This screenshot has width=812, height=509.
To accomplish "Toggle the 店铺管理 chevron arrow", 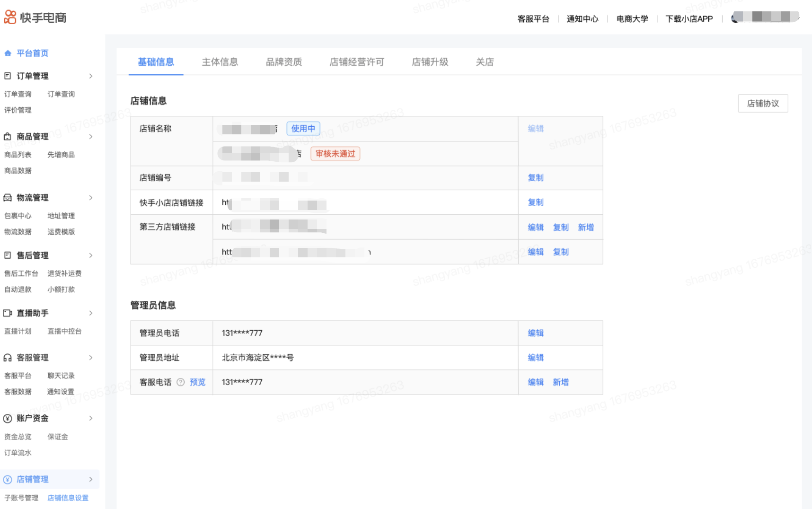I will pyautogui.click(x=91, y=479).
